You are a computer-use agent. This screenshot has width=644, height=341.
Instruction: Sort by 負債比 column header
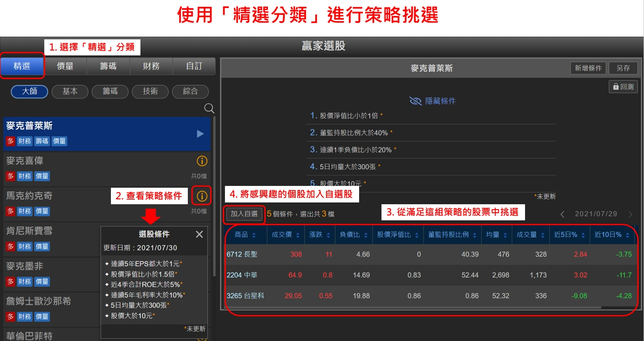coord(353,235)
